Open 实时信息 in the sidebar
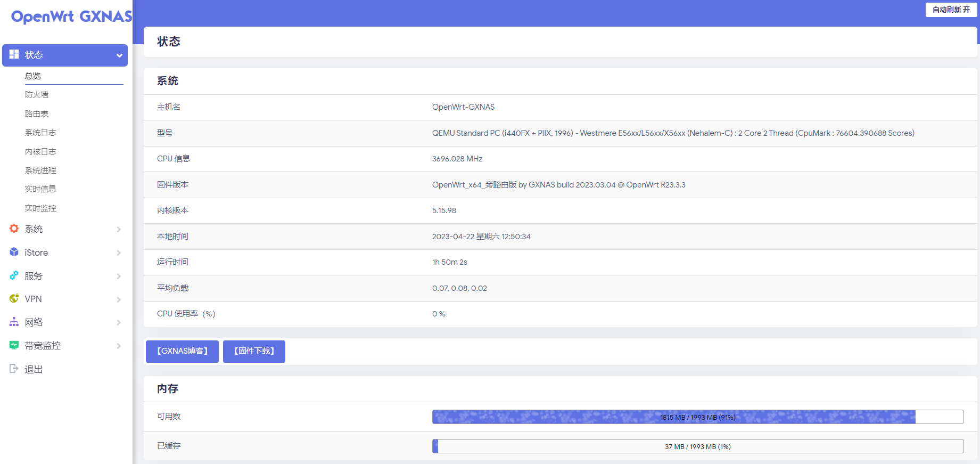This screenshot has width=980, height=464. (x=40, y=189)
